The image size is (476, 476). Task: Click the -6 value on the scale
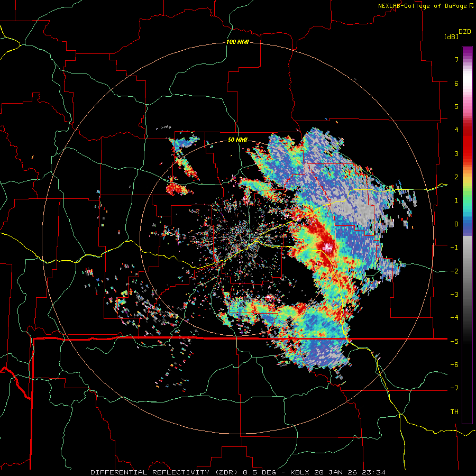coord(454,365)
